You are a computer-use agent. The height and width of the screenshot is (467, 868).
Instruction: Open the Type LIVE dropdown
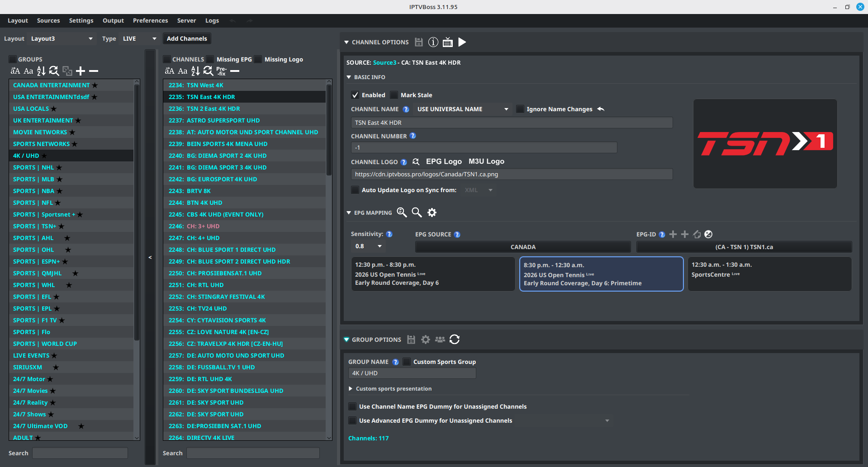139,38
